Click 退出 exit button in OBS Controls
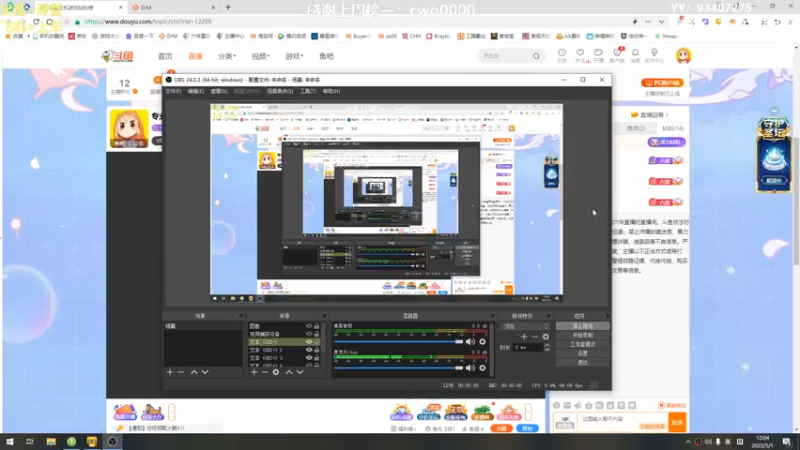This screenshot has width=800, height=450. (582, 363)
